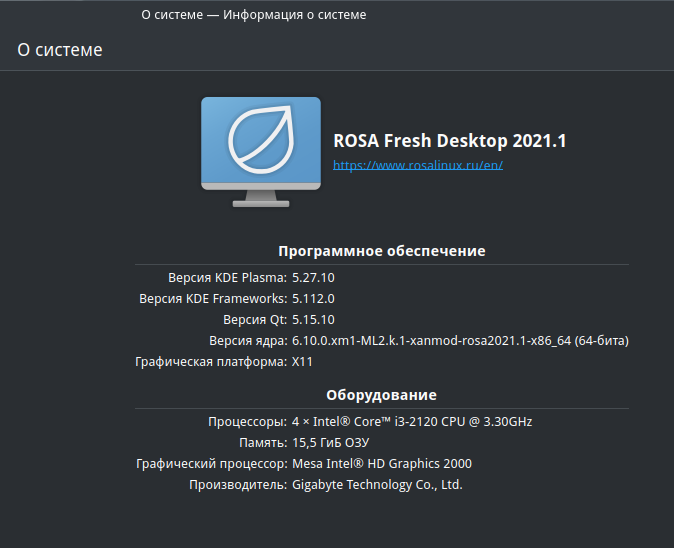Click the window title "Информация о системе"
This screenshot has height=548, width=674.
(253, 15)
